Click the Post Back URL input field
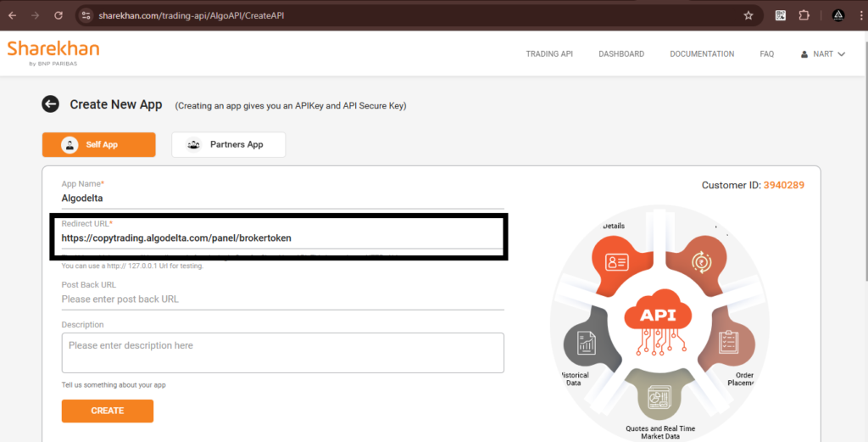This screenshot has height=442, width=868. pyautogui.click(x=283, y=299)
